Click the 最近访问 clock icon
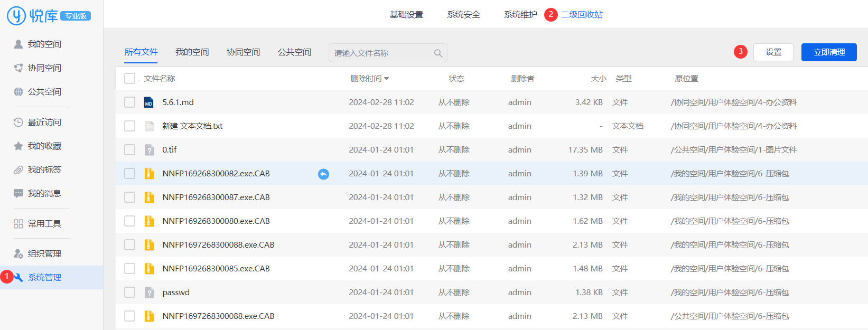 (x=18, y=122)
